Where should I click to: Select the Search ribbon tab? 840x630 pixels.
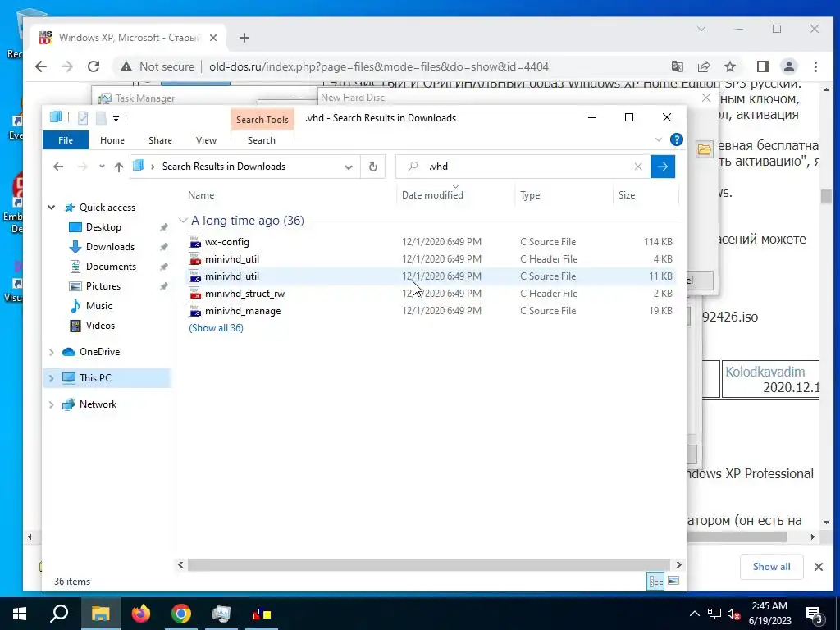click(262, 140)
